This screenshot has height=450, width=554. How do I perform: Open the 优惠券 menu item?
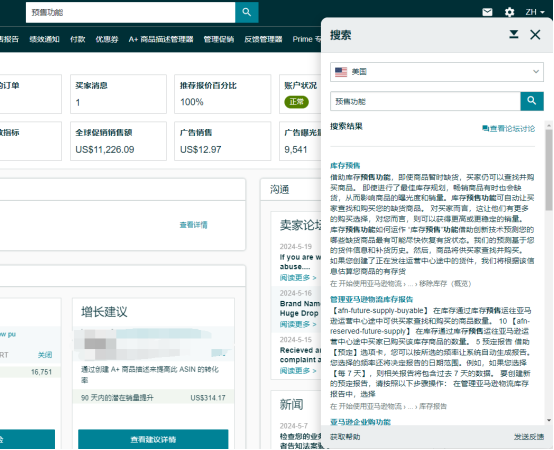tap(107, 39)
